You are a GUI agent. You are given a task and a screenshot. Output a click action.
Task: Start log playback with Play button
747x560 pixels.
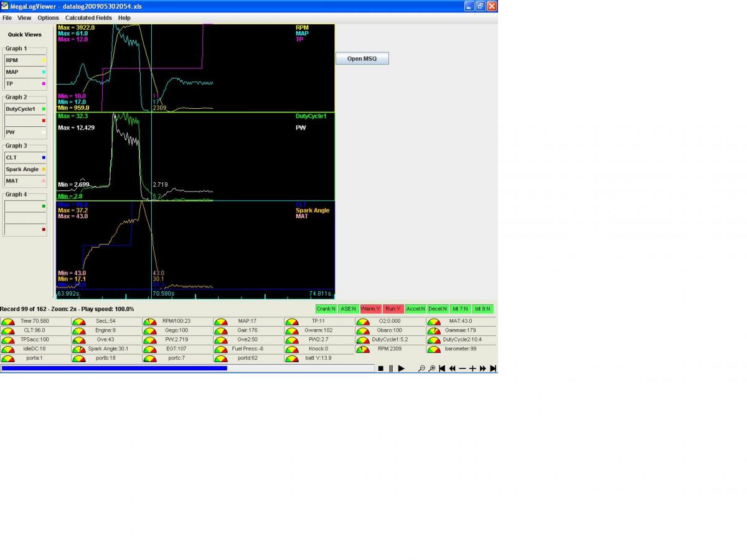click(402, 368)
